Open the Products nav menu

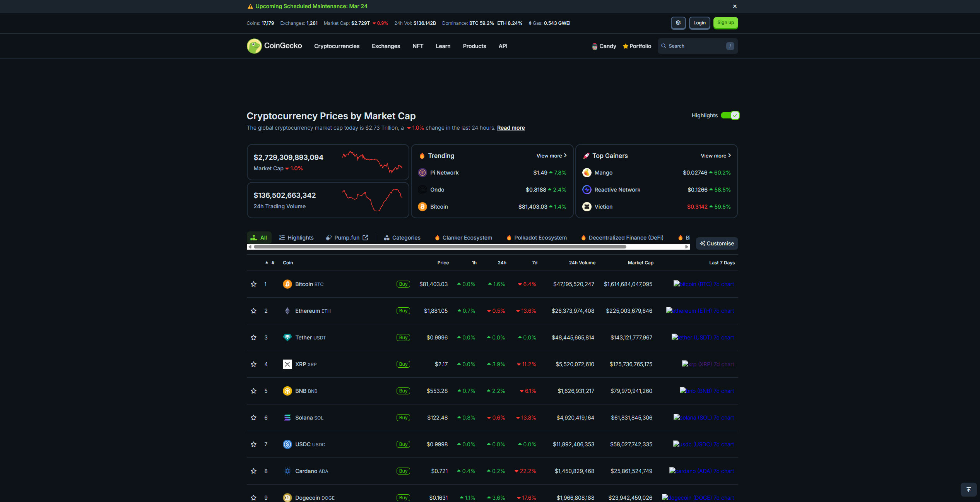[474, 46]
